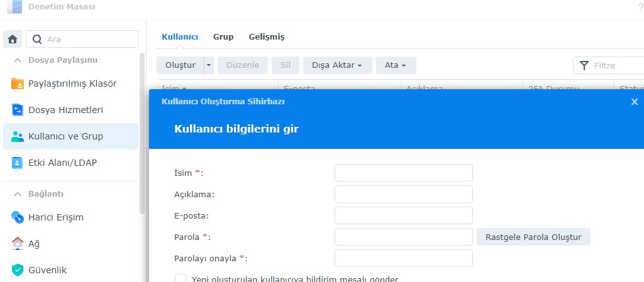Click the Denetim Masası app icon
The width and height of the screenshot is (644, 282).
(x=14, y=6)
